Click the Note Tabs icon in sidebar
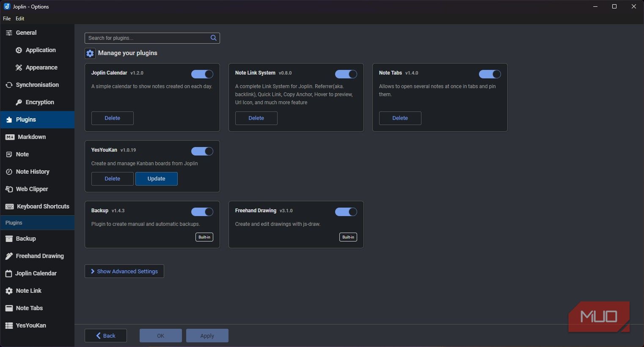 click(x=9, y=308)
